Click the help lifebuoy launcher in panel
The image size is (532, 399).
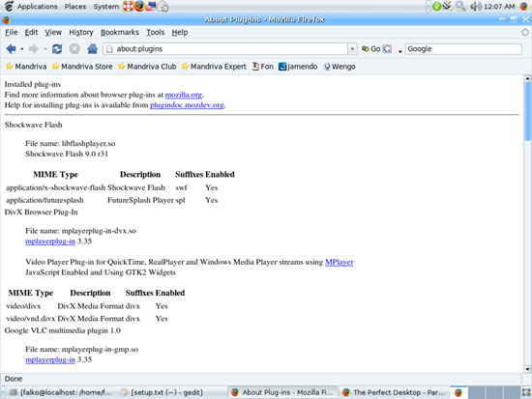(x=128, y=7)
